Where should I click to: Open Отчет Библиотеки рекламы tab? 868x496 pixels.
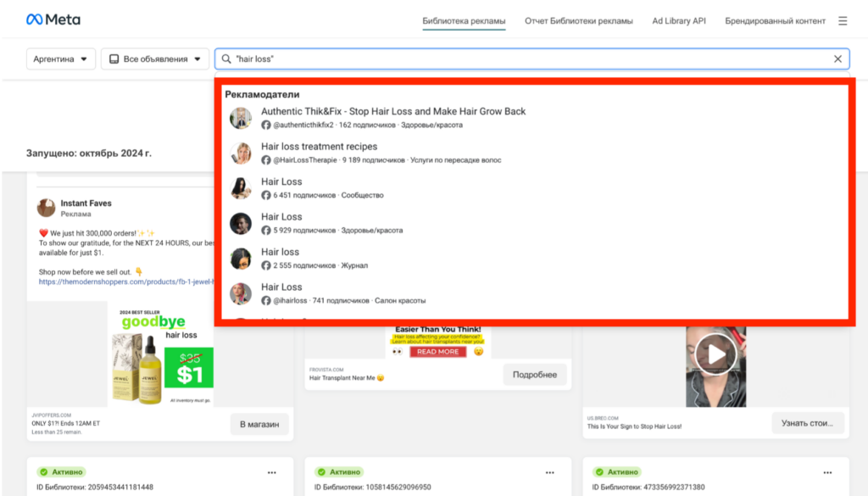578,21
